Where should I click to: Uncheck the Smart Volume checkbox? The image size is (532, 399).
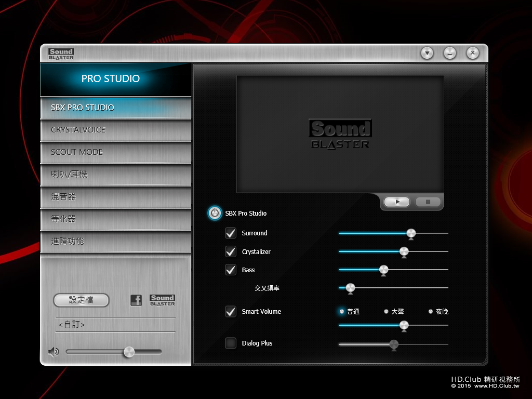231,312
